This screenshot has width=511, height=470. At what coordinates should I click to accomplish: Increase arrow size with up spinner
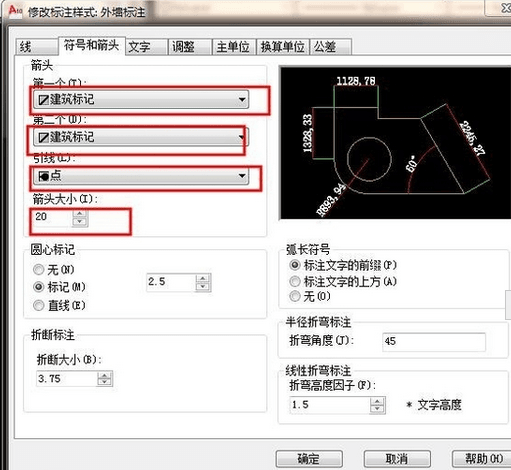(80, 214)
